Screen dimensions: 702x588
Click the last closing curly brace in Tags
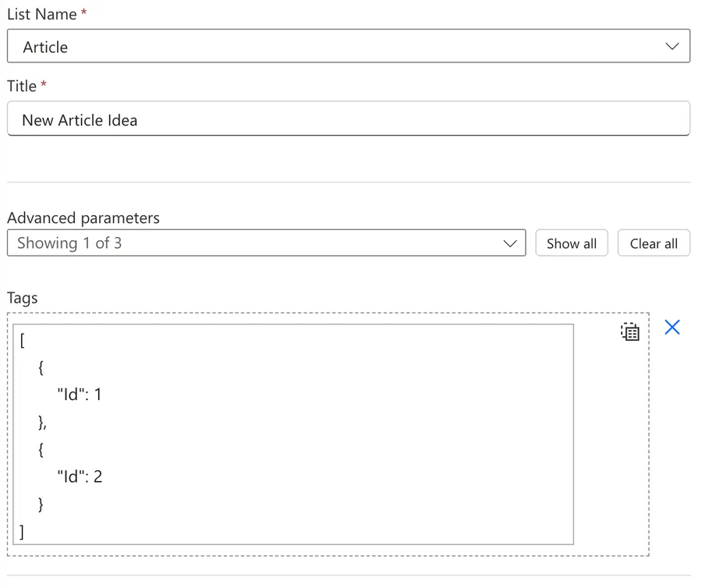click(41, 504)
